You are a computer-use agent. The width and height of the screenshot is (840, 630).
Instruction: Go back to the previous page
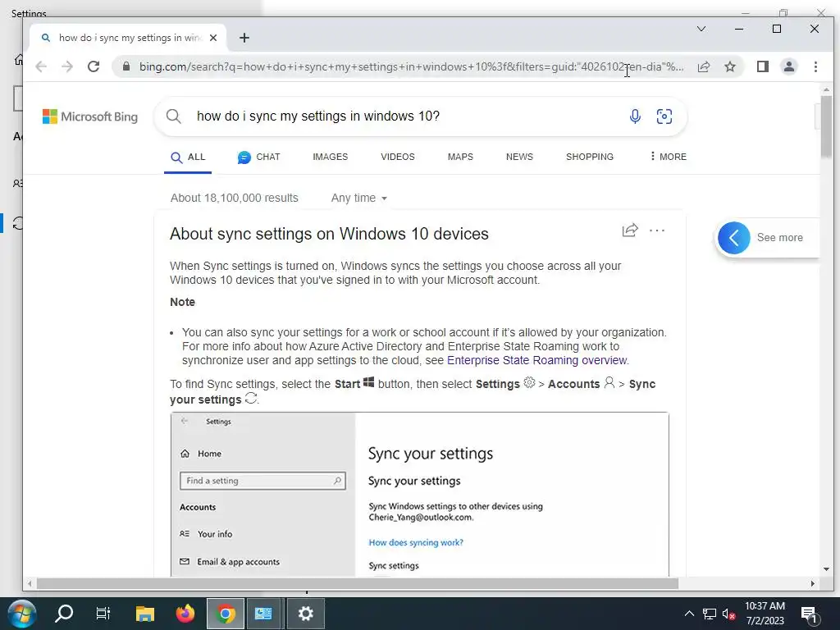(41, 66)
